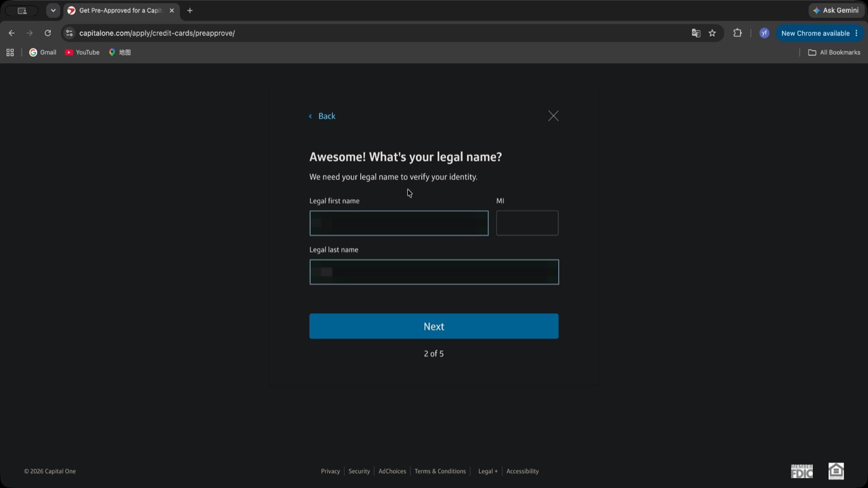Expand the tab search dropdown arrow
The image size is (868, 488).
[x=53, y=11]
